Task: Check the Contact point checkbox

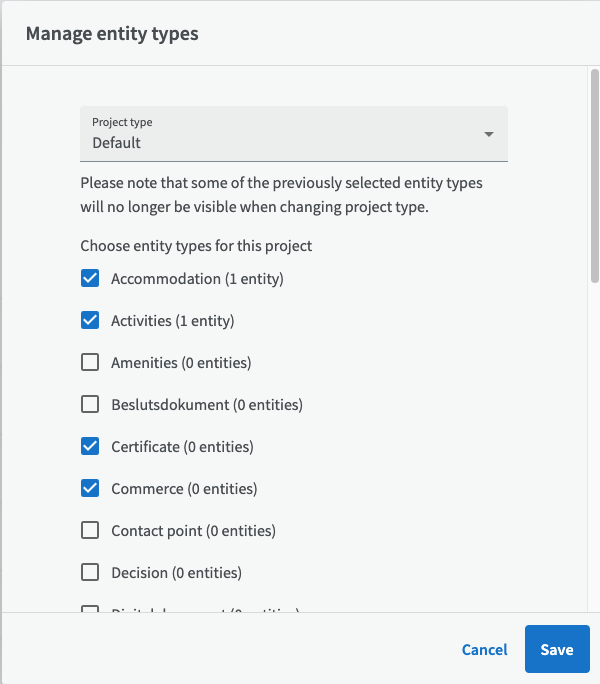Action: click(90, 530)
